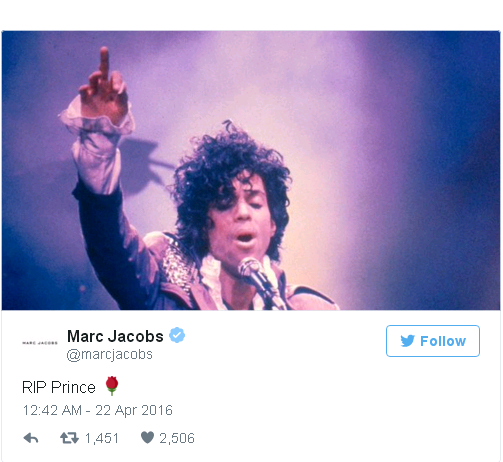Click the word Follow in the button
This screenshot has width=503, height=462.
pos(443,341)
